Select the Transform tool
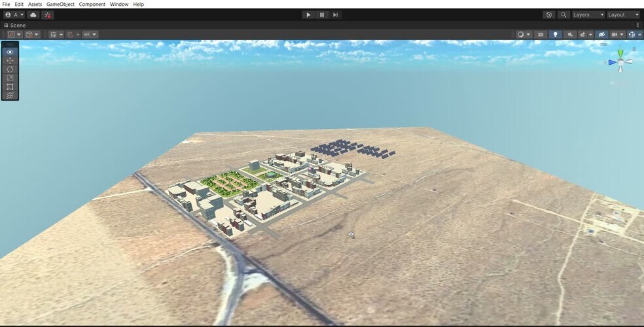The width and height of the screenshot is (644, 327). click(x=10, y=95)
